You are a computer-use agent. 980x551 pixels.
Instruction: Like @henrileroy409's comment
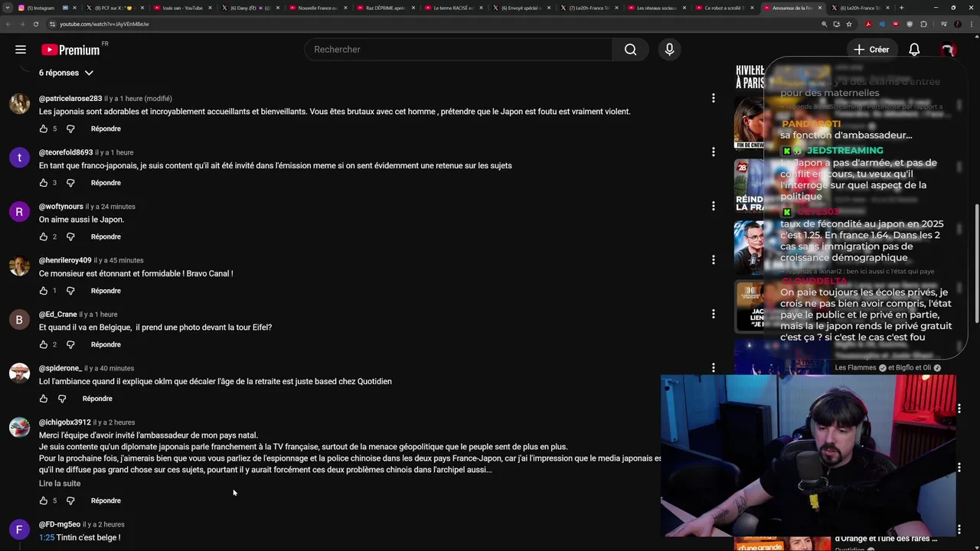click(x=44, y=291)
